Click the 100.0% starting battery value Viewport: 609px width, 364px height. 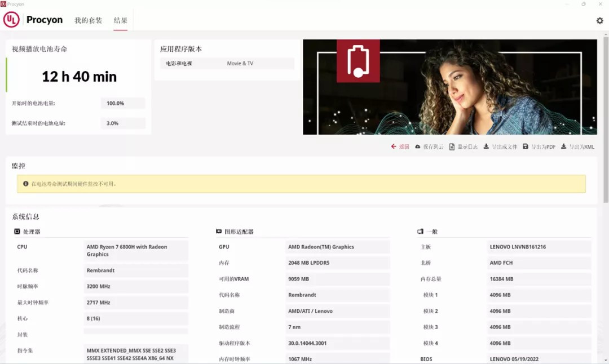pos(123,103)
